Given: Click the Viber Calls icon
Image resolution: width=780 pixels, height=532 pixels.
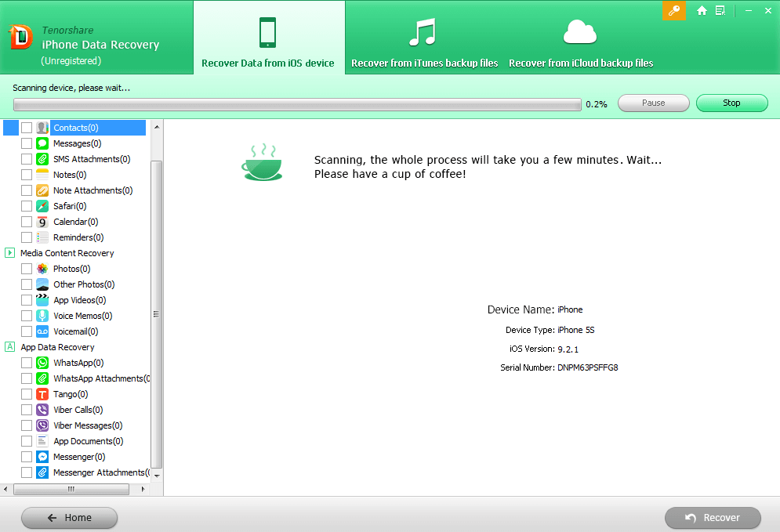Looking at the screenshot, I should 42,410.
